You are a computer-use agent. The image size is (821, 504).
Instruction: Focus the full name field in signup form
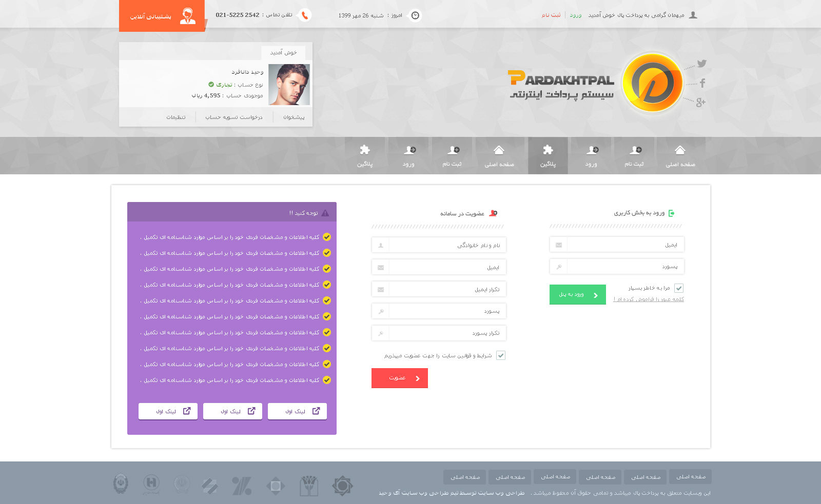(446, 245)
